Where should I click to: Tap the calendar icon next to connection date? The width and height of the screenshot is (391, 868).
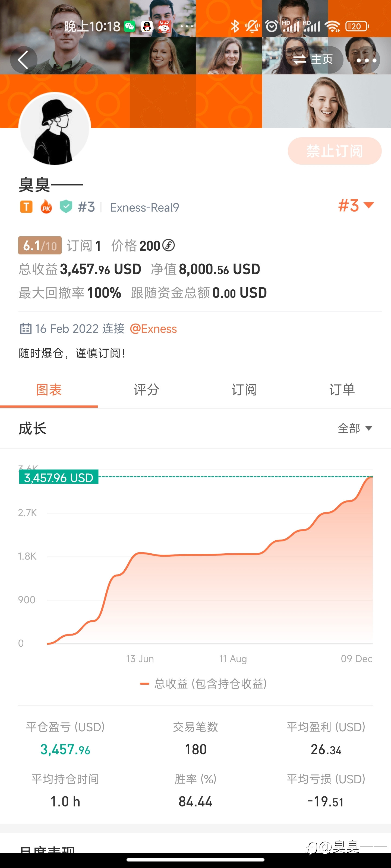[26, 328]
